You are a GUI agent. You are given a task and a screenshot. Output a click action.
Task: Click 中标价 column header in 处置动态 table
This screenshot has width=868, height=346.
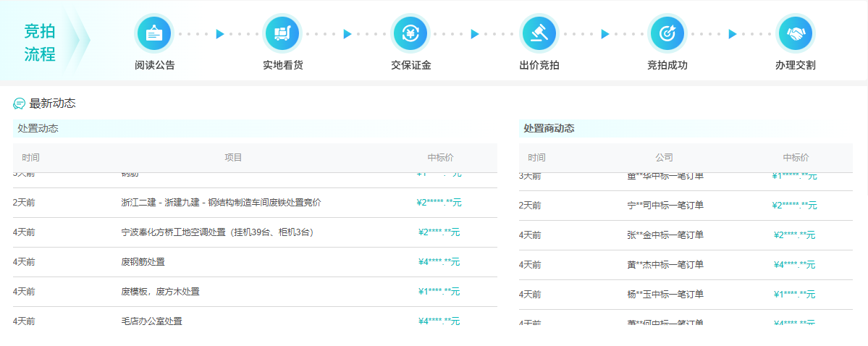click(440, 158)
